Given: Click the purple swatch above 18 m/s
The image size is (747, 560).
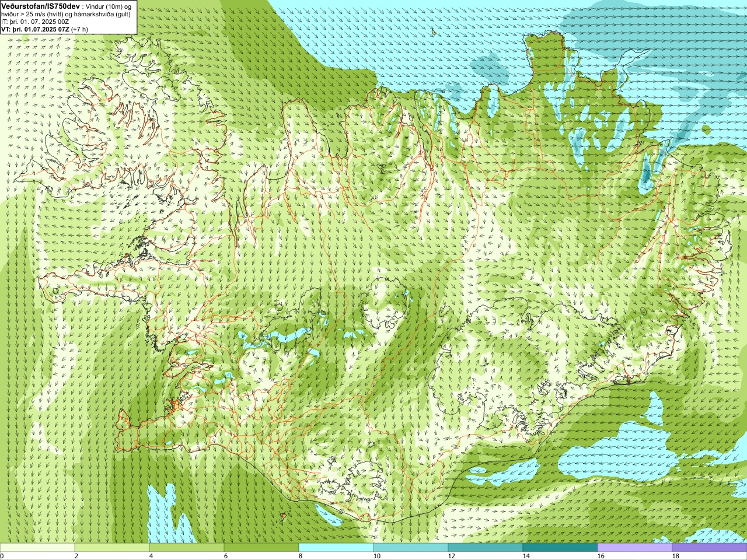Looking at the screenshot, I should point(710,548).
